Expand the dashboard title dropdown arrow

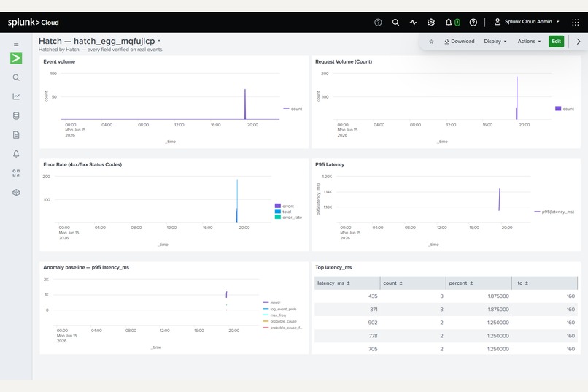pyautogui.click(x=159, y=41)
